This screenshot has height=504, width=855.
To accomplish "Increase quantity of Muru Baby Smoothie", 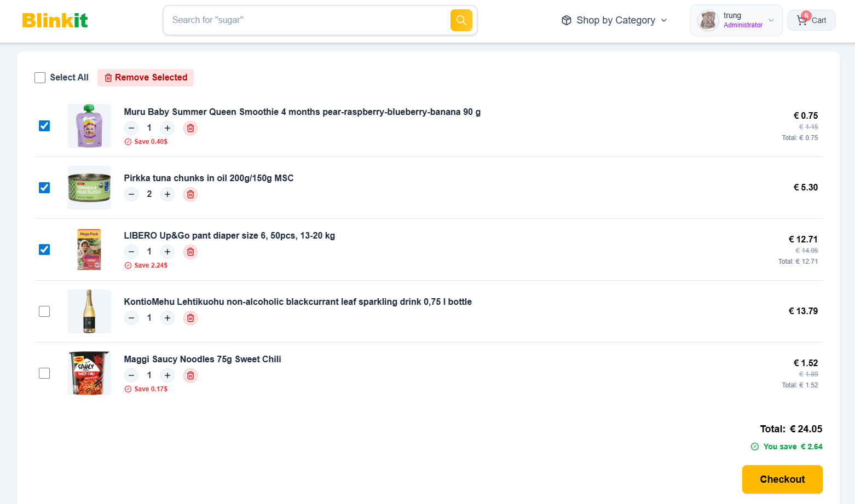I will (x=167, y=128).
